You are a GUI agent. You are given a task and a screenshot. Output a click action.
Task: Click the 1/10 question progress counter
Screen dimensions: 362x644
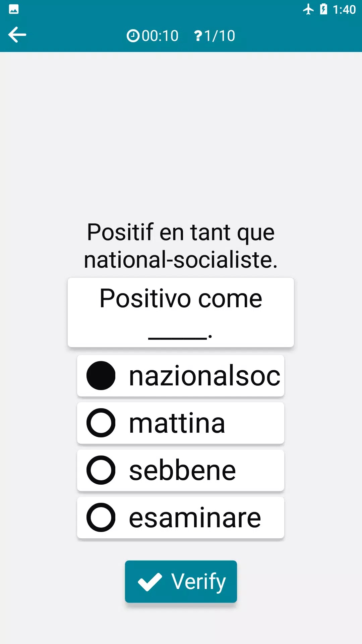(220, 36)
